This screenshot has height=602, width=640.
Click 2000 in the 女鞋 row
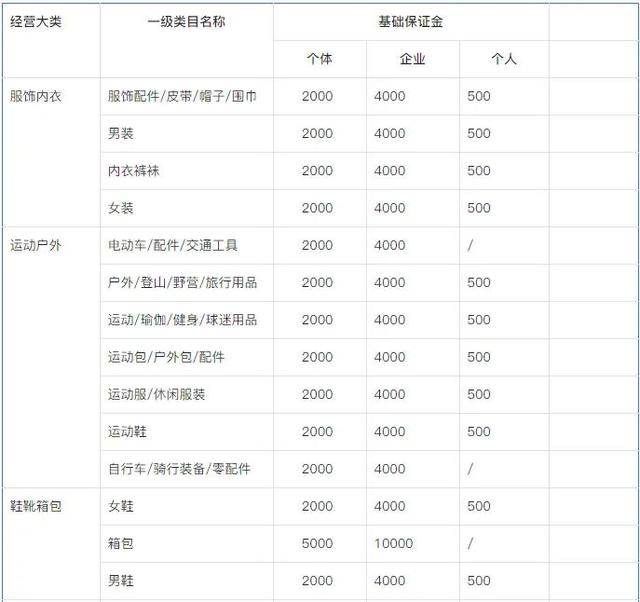pyautogui.click(x=317, y=506)
